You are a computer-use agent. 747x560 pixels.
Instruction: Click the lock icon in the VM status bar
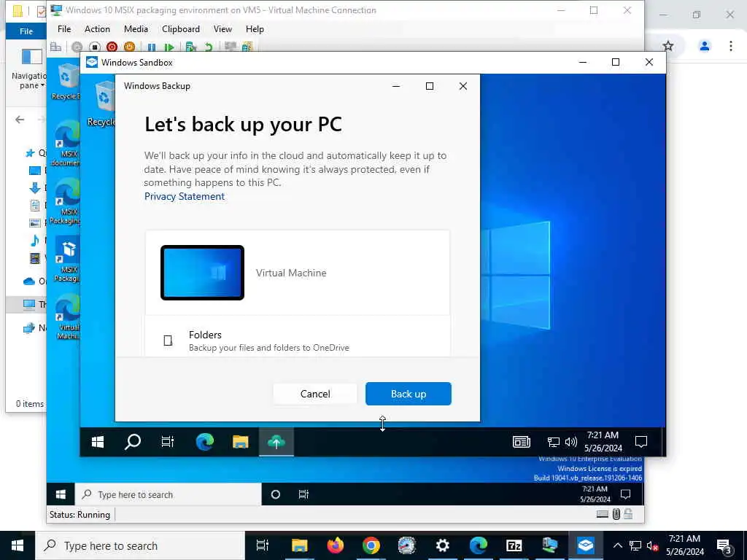tap(628, 514)
